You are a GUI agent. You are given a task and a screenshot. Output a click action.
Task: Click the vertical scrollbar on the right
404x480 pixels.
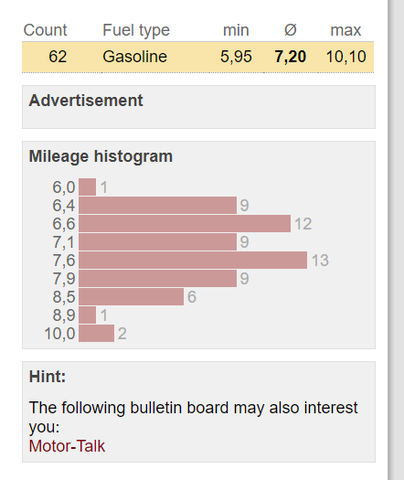[x=397, y=240]
